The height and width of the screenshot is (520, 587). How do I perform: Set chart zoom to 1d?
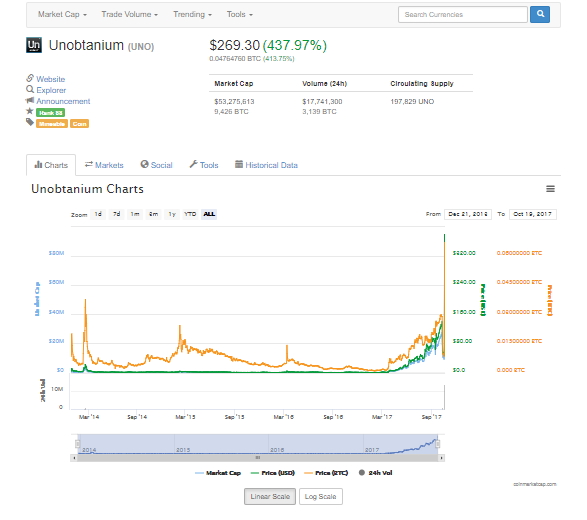[x=98, y=214]
